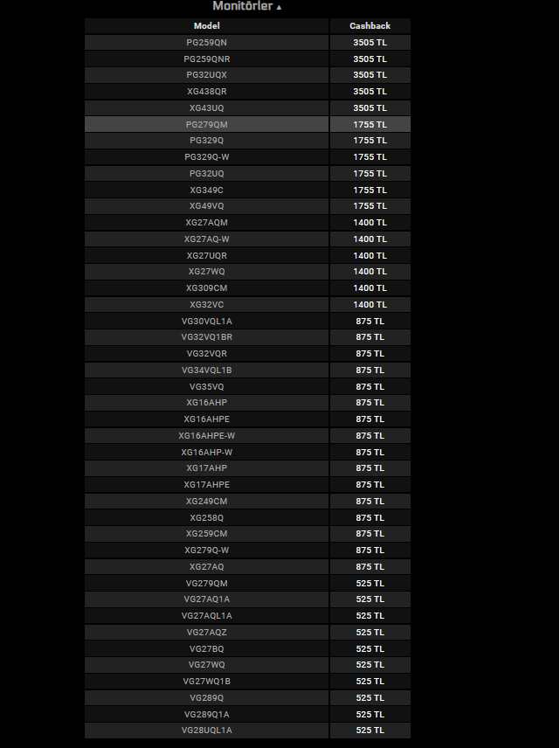Select the VG30VQL1A model cell
This screenshot has height=748, width=560.
pyautogui.click(x=207, y=321)
